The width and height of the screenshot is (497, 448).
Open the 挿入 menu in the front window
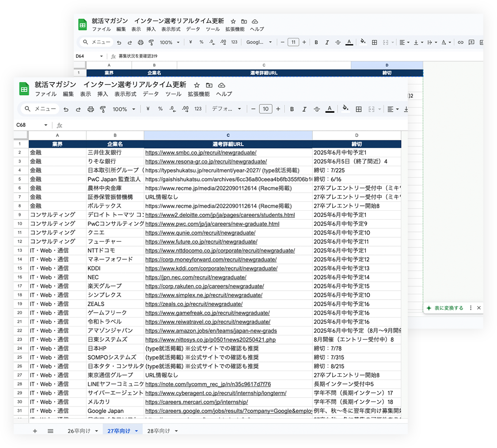coord(102,94)
